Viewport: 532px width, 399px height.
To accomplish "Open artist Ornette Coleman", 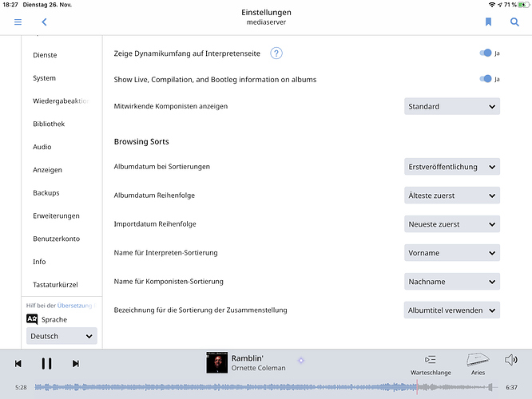I will point(258,368).
